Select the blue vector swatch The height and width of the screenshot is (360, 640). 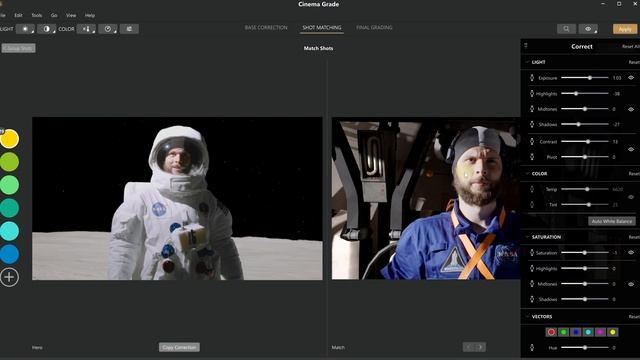[576, 332]
